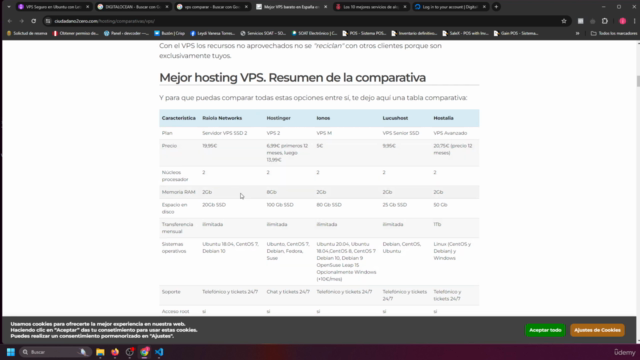This screenshot has height=360, width=640.
Task: Open the round app icon beside Firefox on taskbar
Action: [129, 352]
